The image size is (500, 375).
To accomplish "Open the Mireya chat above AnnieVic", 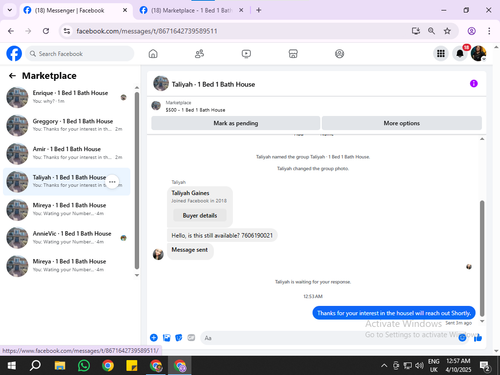I will click(67, 210).
